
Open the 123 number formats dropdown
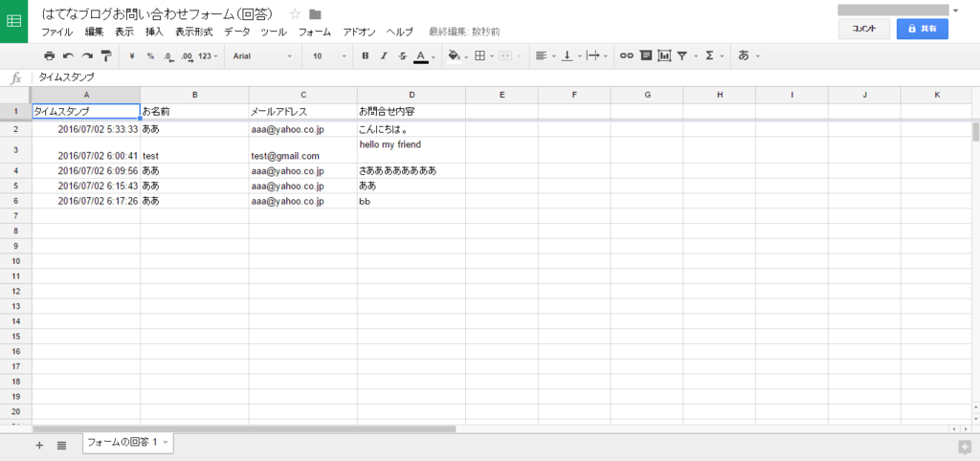(208, 56)
